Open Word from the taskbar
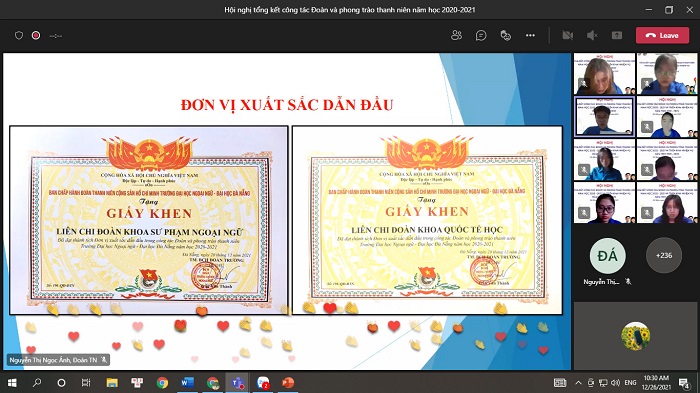Image resolution: width=700 pixels, height=393 pixels. tap(188, 383)
